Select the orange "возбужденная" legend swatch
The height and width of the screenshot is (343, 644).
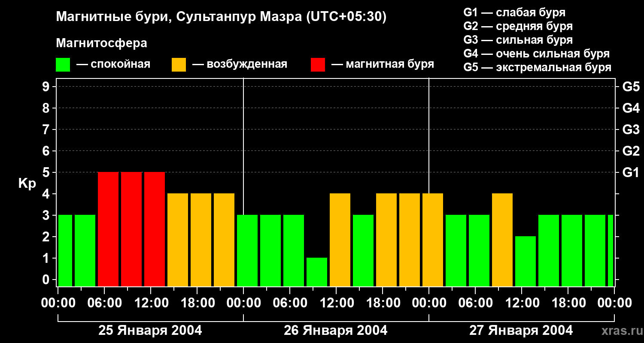pyautogui.click(x=179, y=65)
